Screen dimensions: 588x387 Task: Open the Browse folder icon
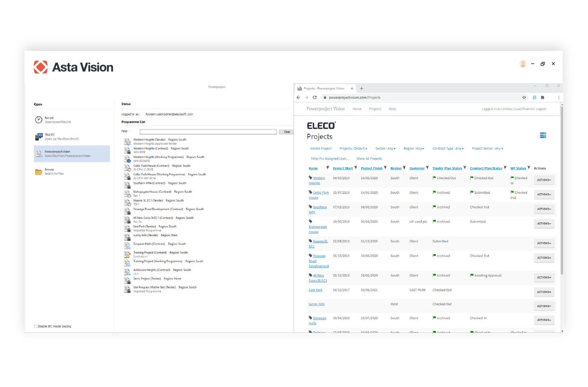pyautogui.click(x=38, y=172)
